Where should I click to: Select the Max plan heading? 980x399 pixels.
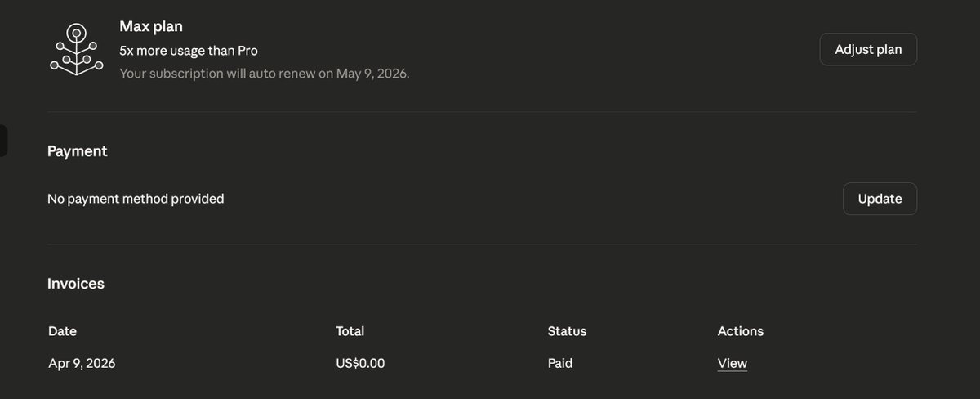point(151,27)
